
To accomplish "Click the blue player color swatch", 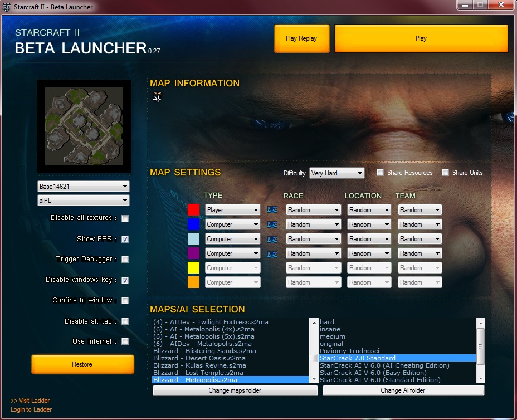I will point(193,224).
